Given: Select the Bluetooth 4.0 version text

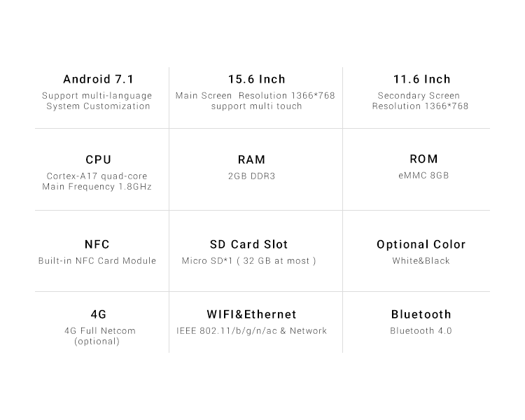Looking at the screenshot, I should click(x=421, y=331).
